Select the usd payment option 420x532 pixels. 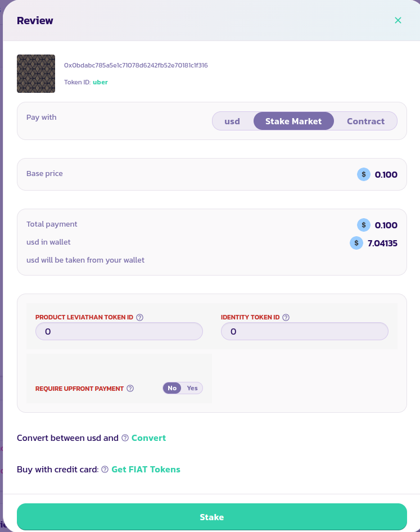click(232, 121)
